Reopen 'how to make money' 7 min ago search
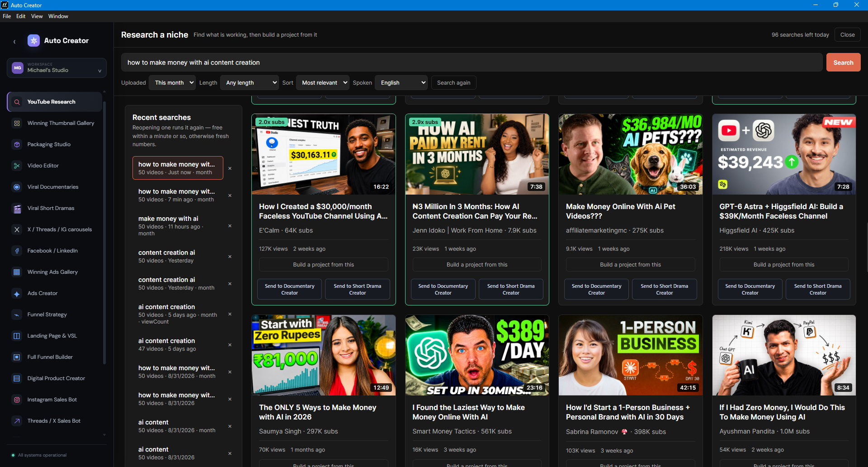This screenshot has height=467, width=868. [x=178, y=195]
